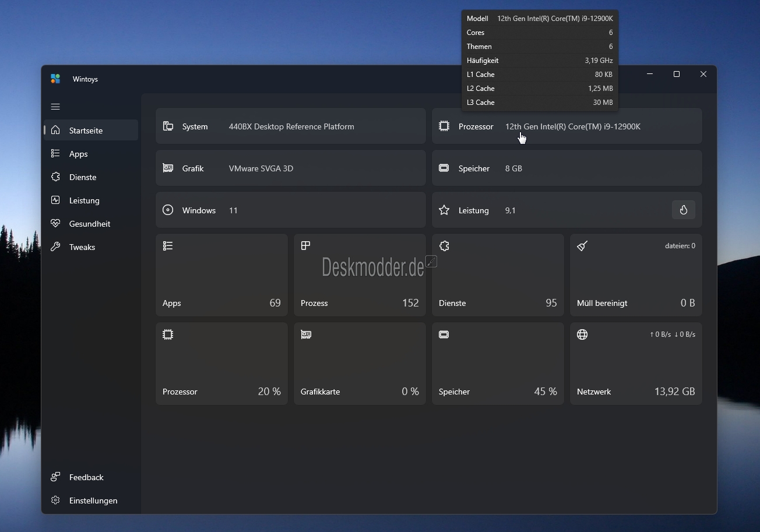Go to the Apps section in sidebar

coord(91,154)
